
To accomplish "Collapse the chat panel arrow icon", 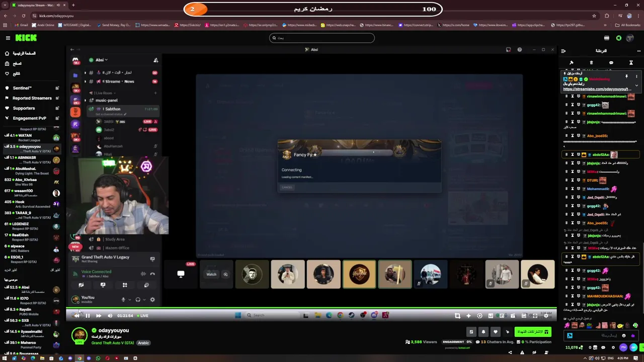I will click(x=563, y=51).
